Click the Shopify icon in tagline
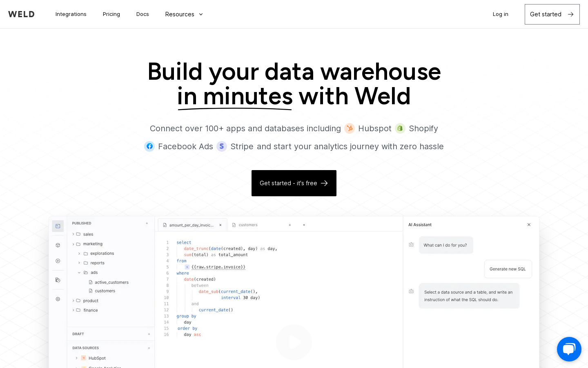 [x=400, y=128]
